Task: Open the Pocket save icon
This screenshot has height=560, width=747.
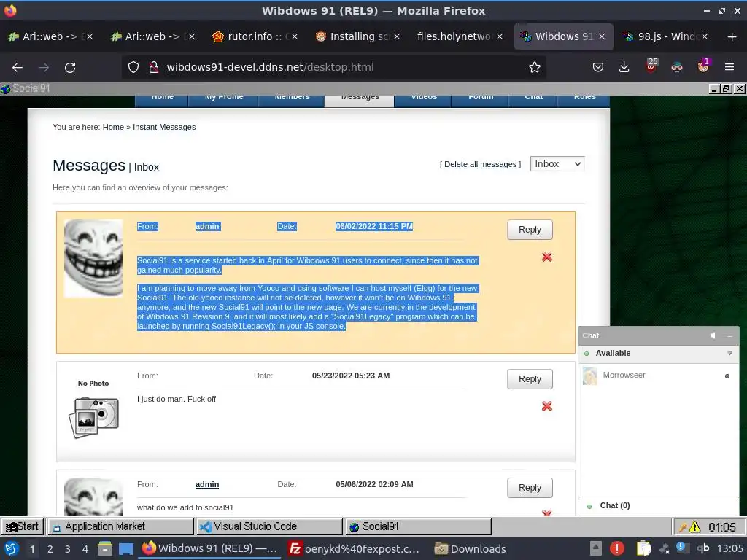Action: point(598,68)
